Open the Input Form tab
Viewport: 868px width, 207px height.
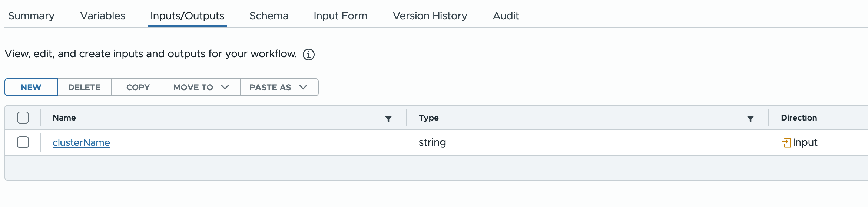(340, 16)
